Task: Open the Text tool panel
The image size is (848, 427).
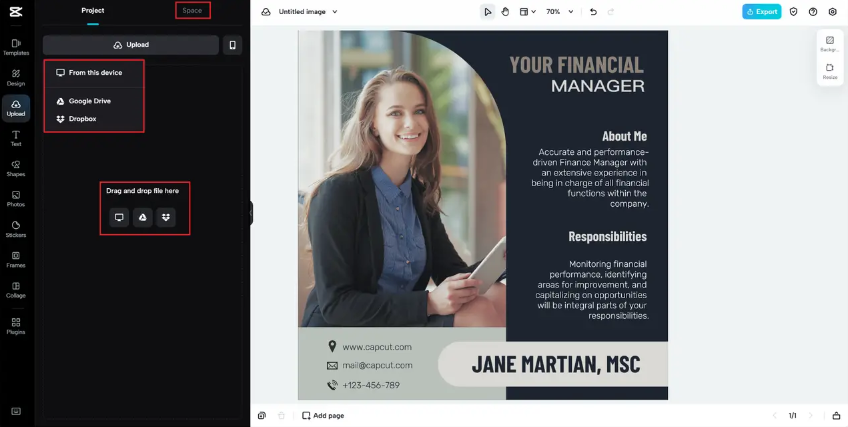Action: [16, 138]
